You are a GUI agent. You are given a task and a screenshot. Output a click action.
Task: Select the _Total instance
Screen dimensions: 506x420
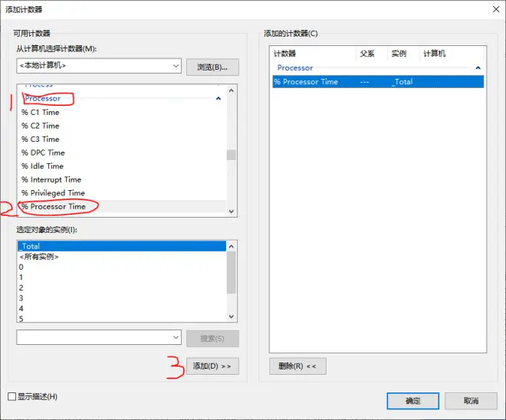122,246
